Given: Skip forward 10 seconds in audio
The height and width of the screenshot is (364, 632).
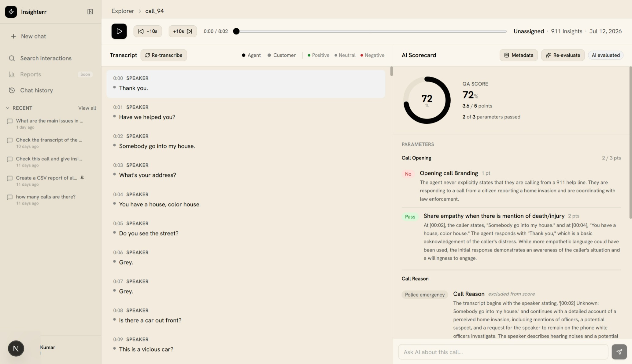Looking at the screenshot, I should (183, 31).
